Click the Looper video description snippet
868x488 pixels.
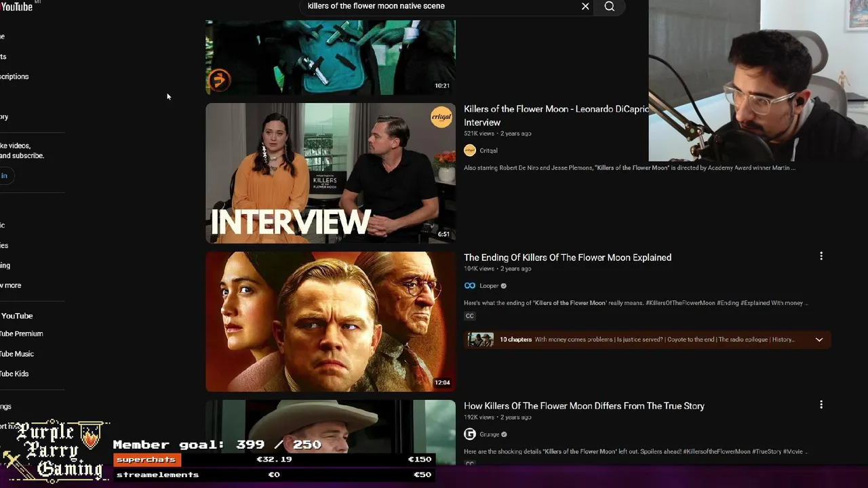tap(636, 303)
